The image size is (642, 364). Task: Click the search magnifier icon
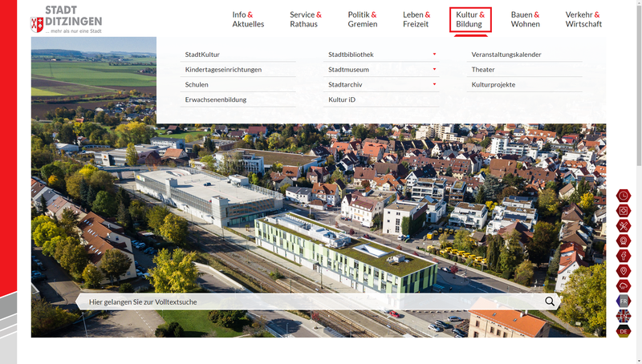tap(550, 301)
